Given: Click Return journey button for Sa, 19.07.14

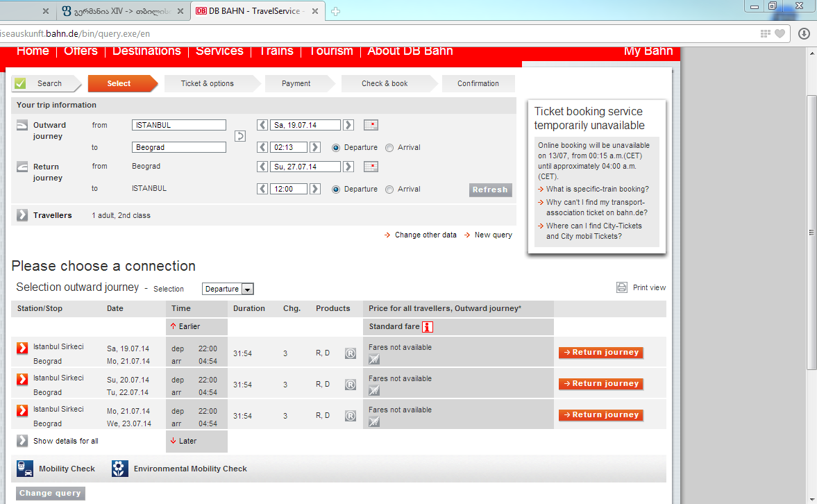Looking at the screenshot, I should tap(600, 353).
